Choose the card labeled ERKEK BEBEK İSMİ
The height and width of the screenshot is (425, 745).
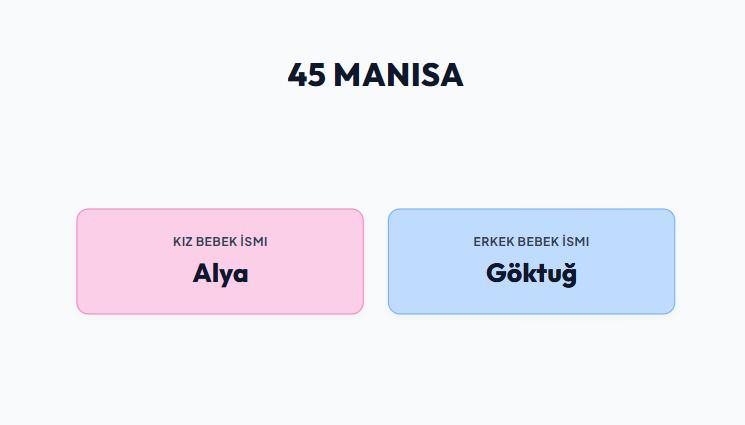(x=531, y=261)
